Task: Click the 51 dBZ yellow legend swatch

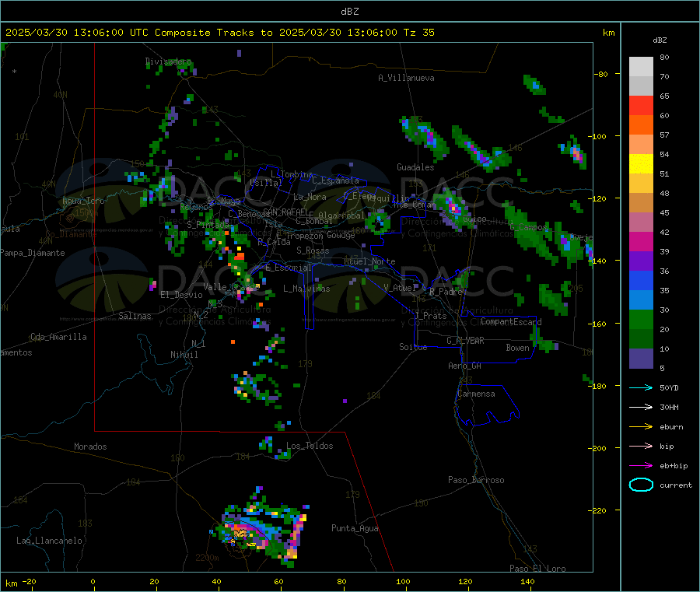Action: 641,164
